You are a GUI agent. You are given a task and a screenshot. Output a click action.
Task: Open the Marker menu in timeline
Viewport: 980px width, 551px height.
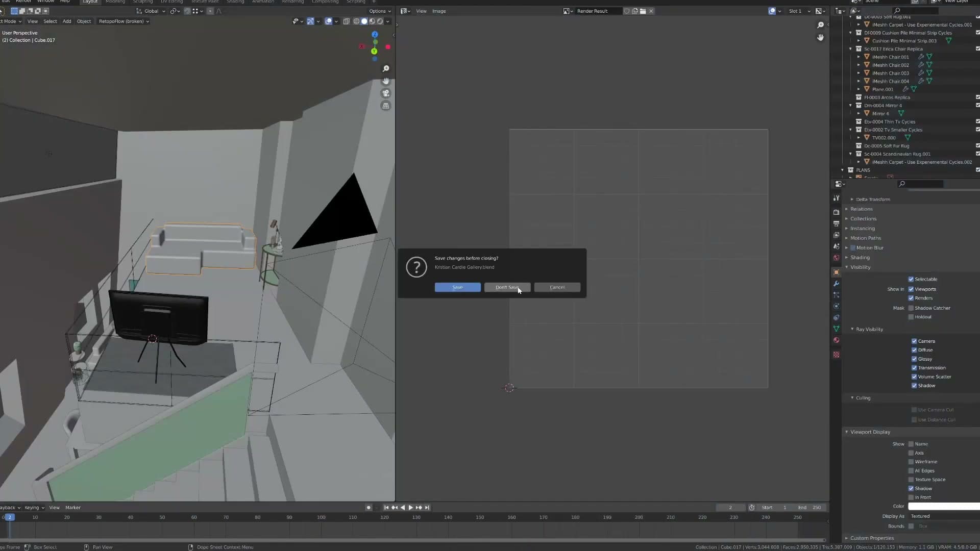pyautogui.click(x=73, y=508)
